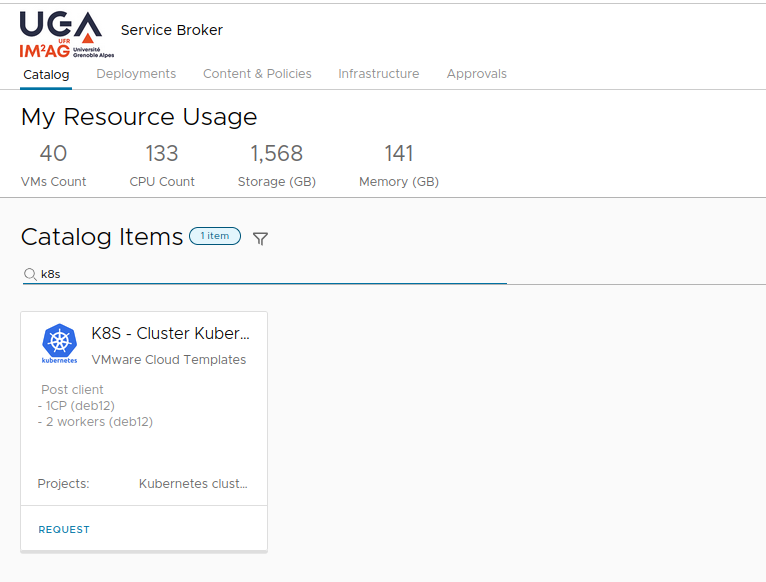Click the search magnifier icon
The height and width of the screenshot is (582, 766).
tap(30, 274)
